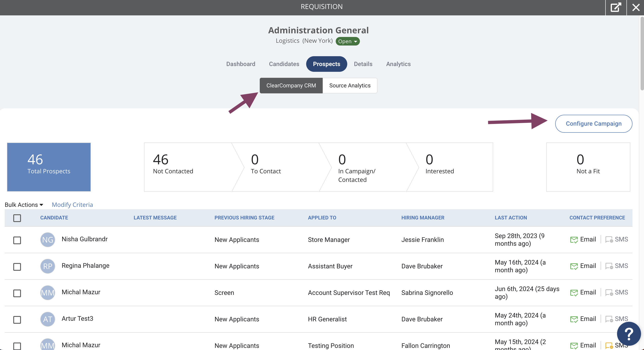This screenshot has height=350, width=644.
Task: Open Artur Test3 candidate name
Action: (x=77, y=319)
